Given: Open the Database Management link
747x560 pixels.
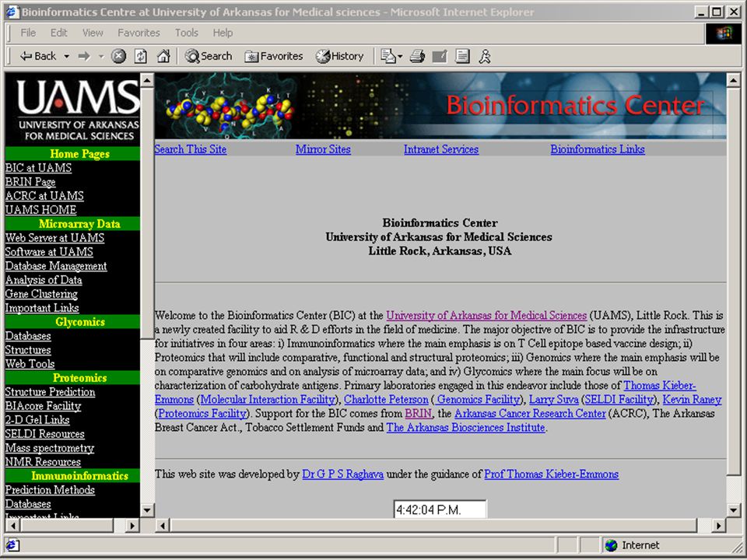Looking at the screenshot, I should 56,266.
